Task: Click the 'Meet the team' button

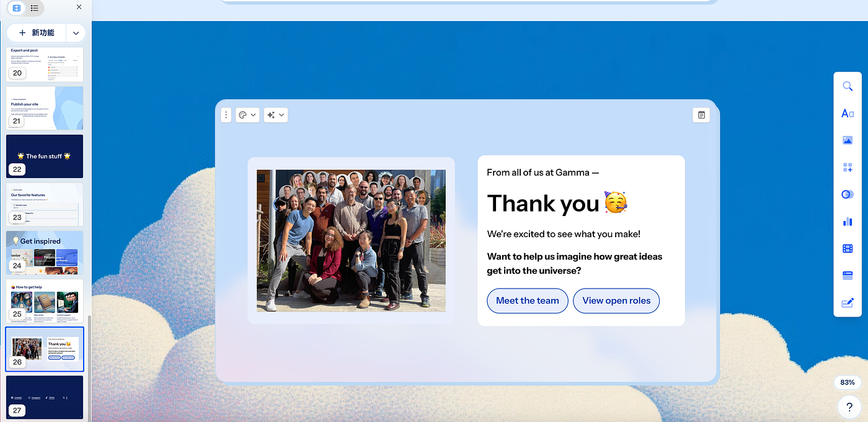Action: coord(528,300)
